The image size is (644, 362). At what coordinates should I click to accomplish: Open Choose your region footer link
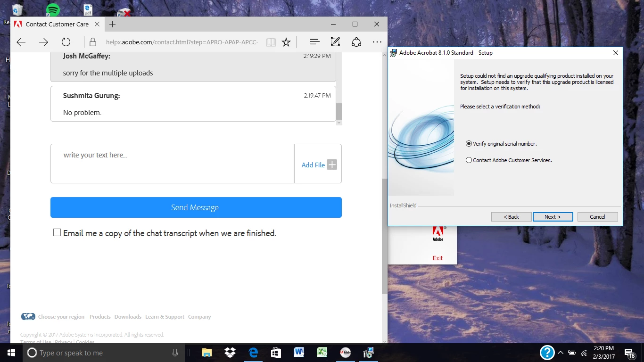click(61, 317)
